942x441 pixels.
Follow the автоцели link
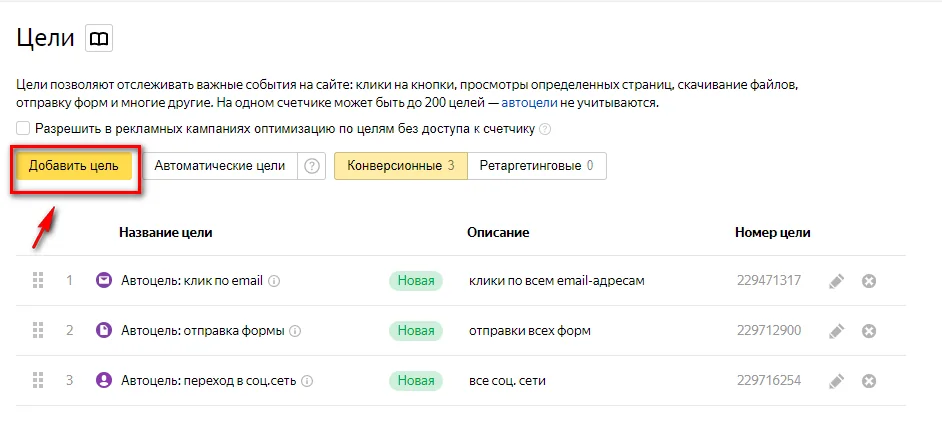529,103
